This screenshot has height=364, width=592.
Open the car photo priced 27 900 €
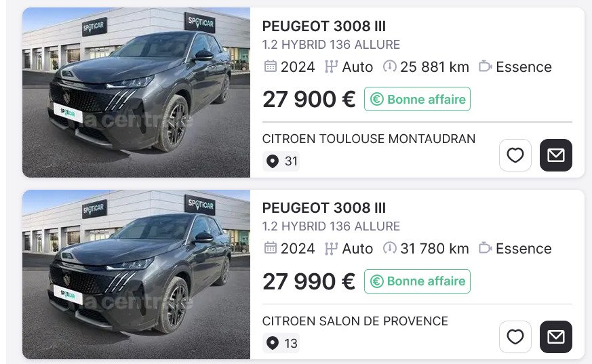(136, 93)
